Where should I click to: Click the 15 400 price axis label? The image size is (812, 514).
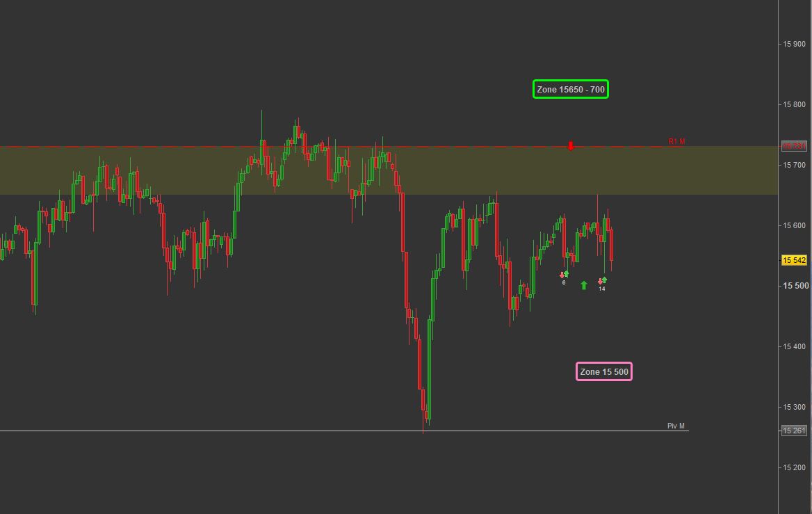click(795, 346)
